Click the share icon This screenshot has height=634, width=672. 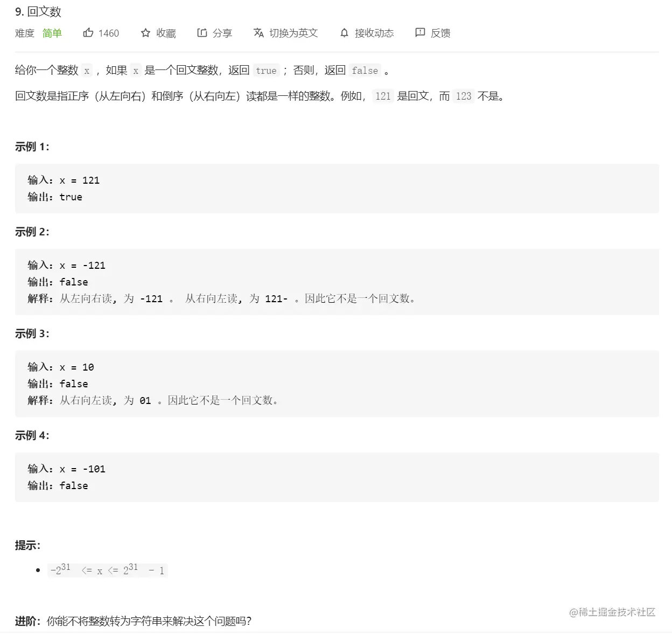(x=202, y=33)
